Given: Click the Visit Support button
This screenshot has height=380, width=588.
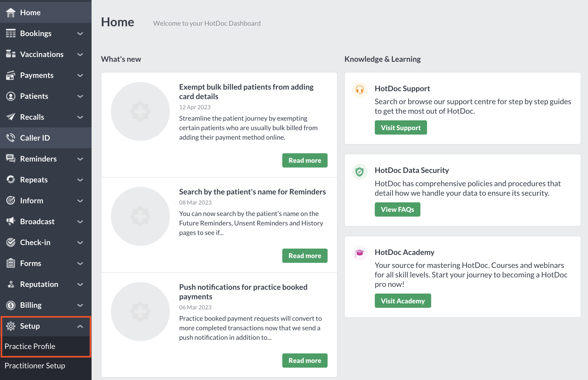Looking at the screenshot, I should (x=401, y=128).
